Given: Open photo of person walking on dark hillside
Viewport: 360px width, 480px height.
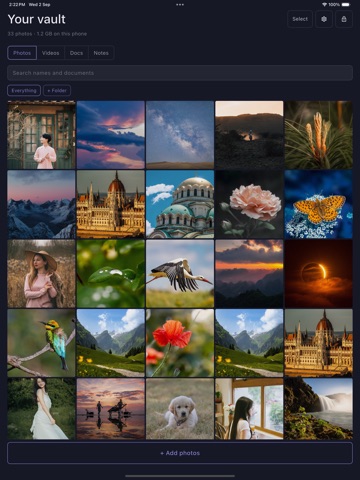Looking at the screenshot, I should tap(249, 135).
